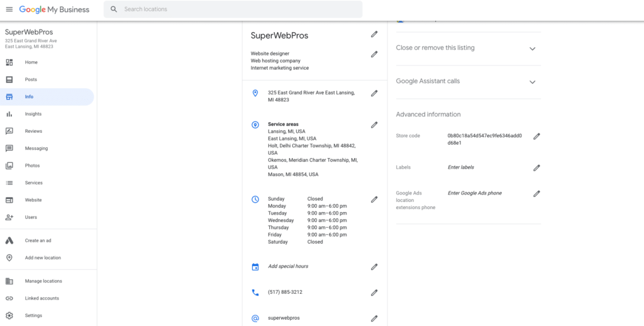Click the Info storefront icon
Screen dimensions: 644x326
[9, 97]
